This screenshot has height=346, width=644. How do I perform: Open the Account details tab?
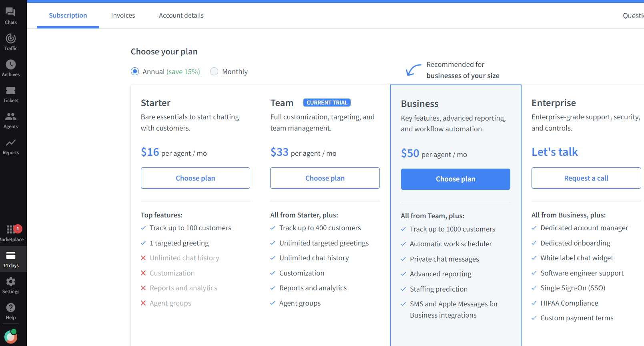click(181, 15)
